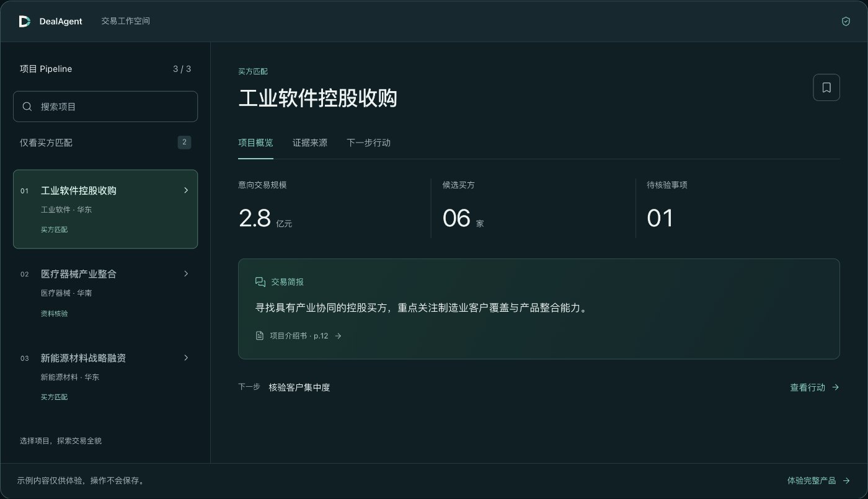Click into the 搜索项目 search field
The image size is (868, 499).
coord(105,107)
